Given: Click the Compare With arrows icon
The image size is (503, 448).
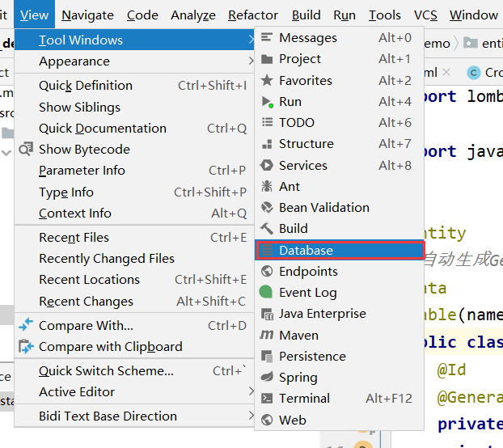Looking at the screenshot, I should click(x=26, y=324).
